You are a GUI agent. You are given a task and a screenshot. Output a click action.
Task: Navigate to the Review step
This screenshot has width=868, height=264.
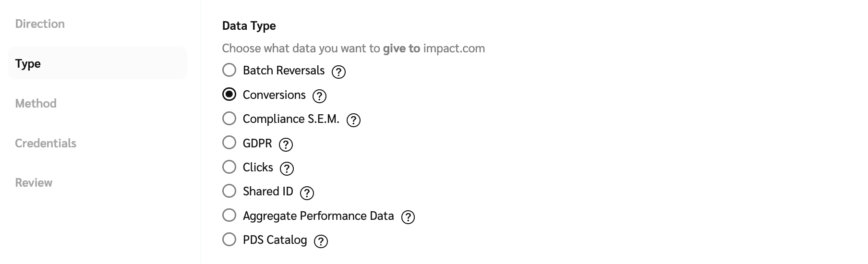pyautogui.click(x=34, y=182)
